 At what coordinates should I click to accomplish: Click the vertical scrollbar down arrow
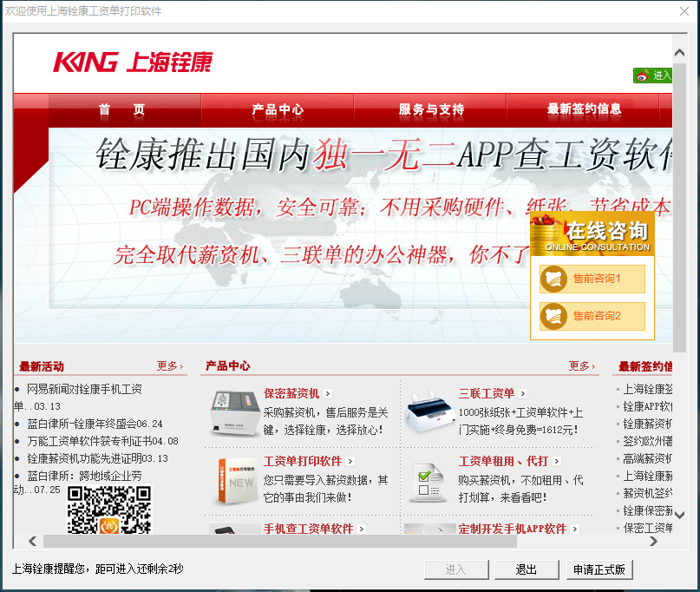tap(679, 515)
